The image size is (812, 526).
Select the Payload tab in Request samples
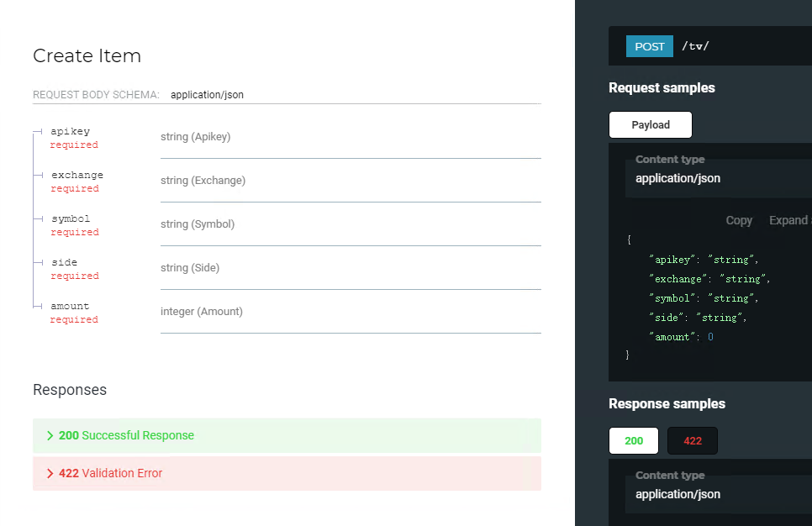click(x=651, y=124)
